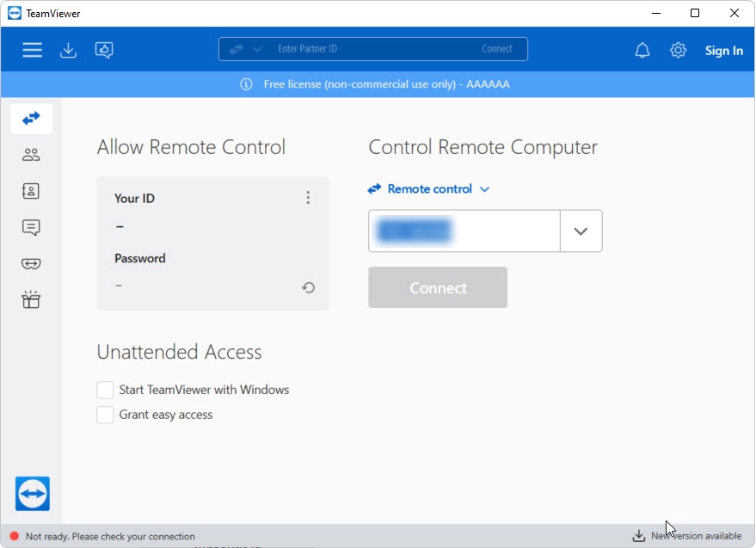Click the red not-ready status indicator
The width and height of the screenshot is (756, 548).
15,536
